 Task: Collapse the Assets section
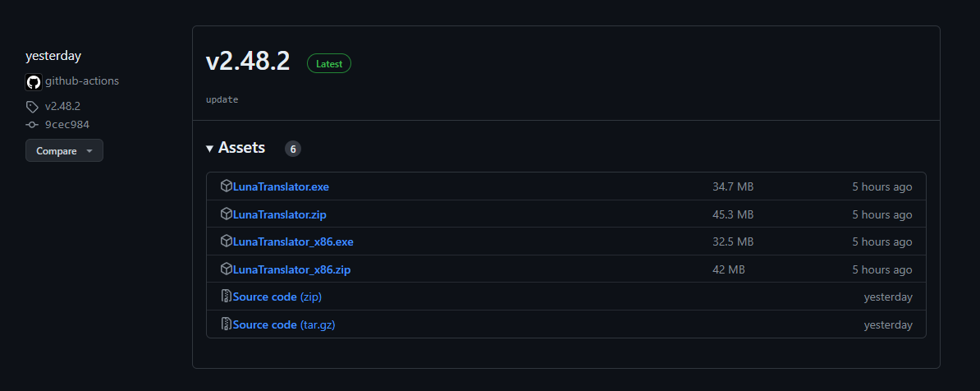(x=236, y=148)
